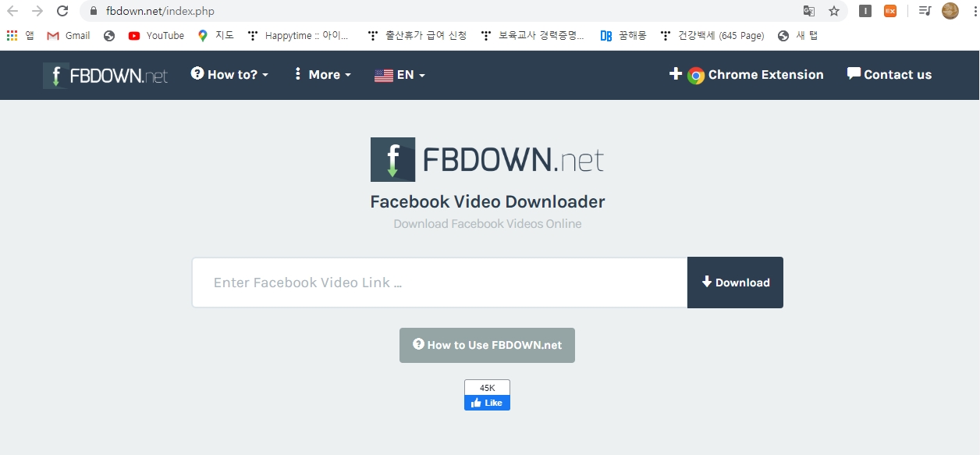Open the 꿈해몽 bookmark
980x455 pixels.
point(623,35)
